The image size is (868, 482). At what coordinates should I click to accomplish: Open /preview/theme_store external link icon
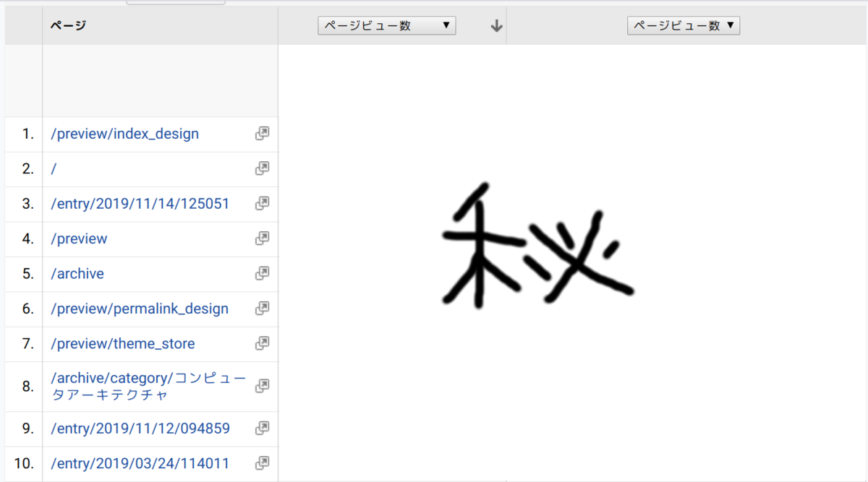(261, 343)
